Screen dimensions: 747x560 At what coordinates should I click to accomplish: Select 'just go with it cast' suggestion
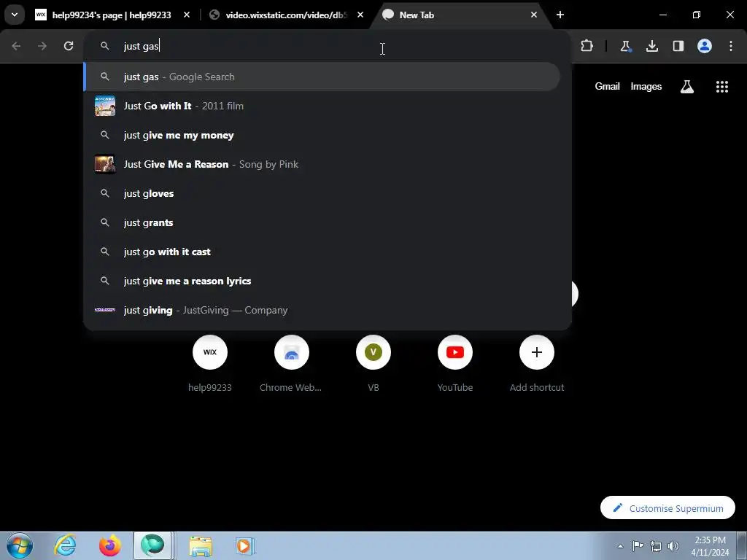322,252
